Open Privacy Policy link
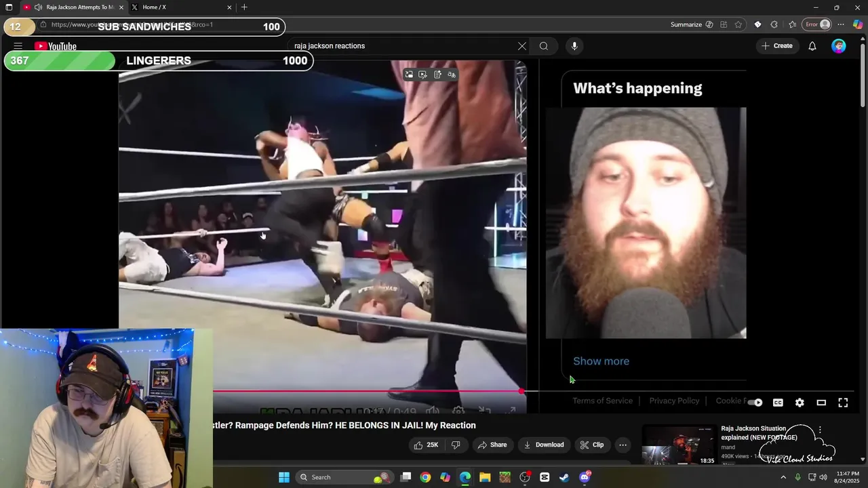Screen dimensions: 868x488 [674, 401]
